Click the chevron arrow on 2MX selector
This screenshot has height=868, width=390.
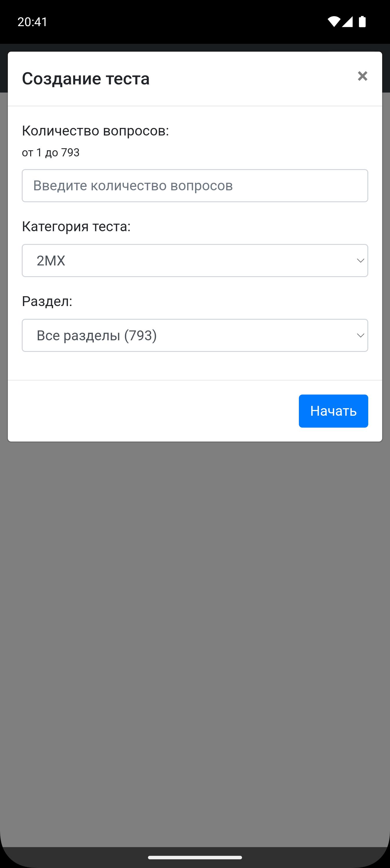[x=360, y=261]
